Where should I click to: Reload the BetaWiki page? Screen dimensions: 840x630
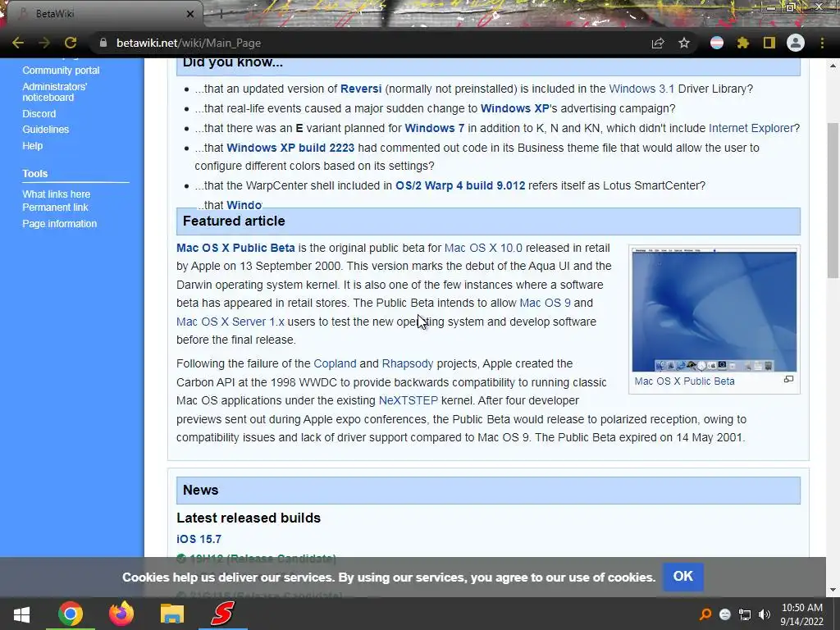point(71,43)
